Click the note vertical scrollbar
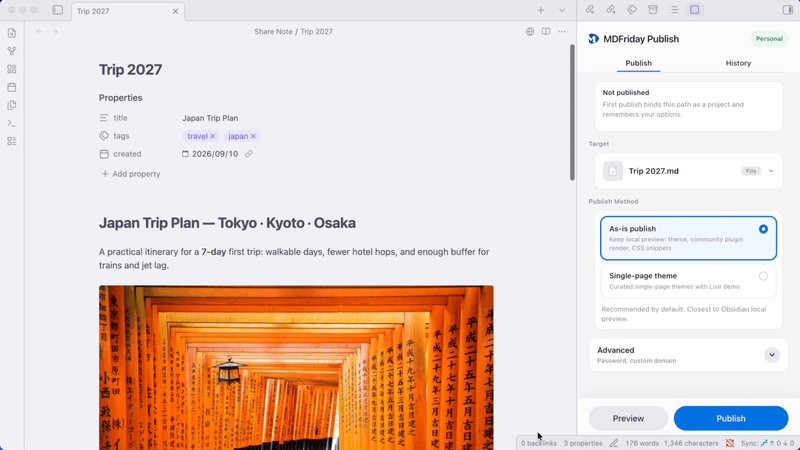This screenshot has width=800, height=450. coord(572,112)
